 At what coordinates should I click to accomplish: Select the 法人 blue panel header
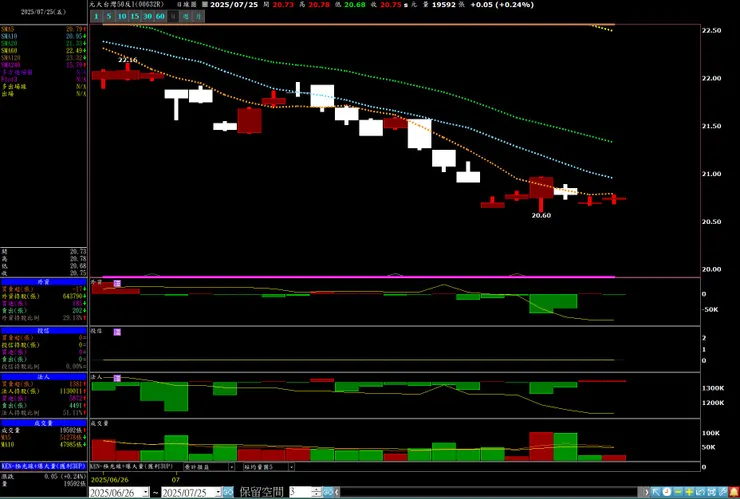click(43, 377)
